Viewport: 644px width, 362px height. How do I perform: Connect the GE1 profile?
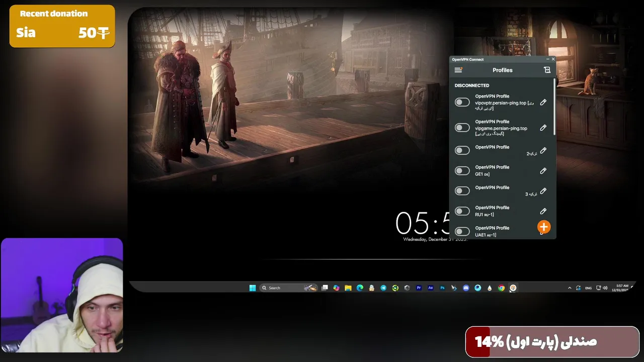[462, 171]
